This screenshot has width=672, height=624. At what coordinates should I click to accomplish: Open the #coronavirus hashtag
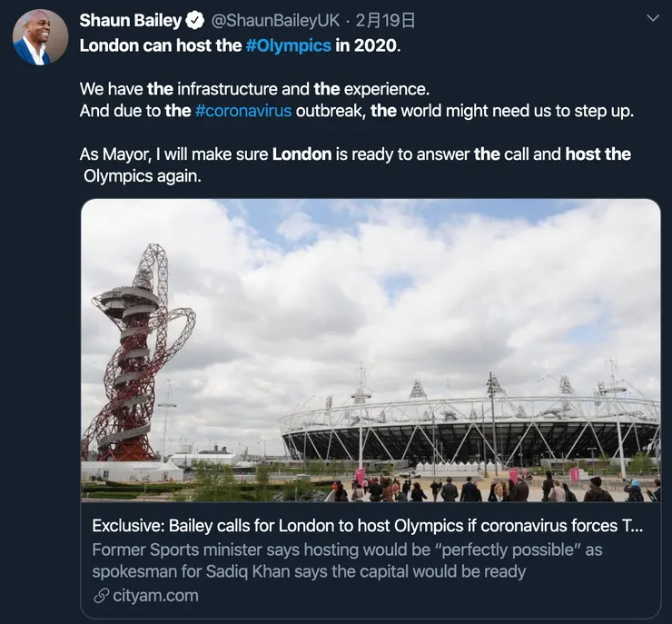(x=242, y=112)
